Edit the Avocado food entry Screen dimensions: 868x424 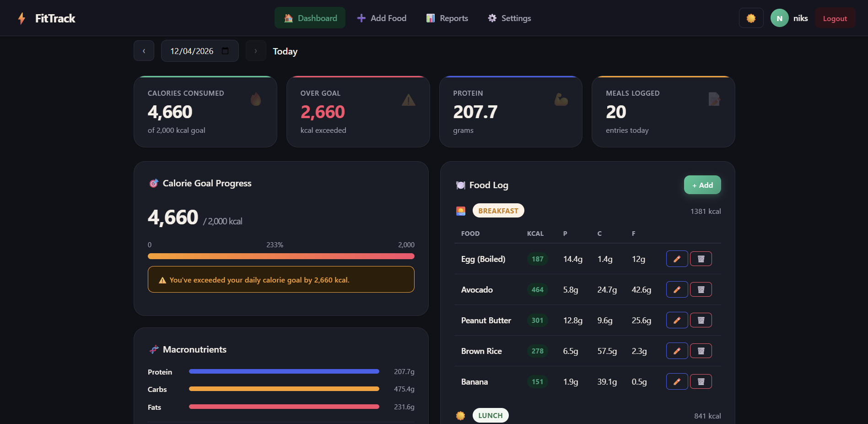pyautogui.click(x=677, y=289)
